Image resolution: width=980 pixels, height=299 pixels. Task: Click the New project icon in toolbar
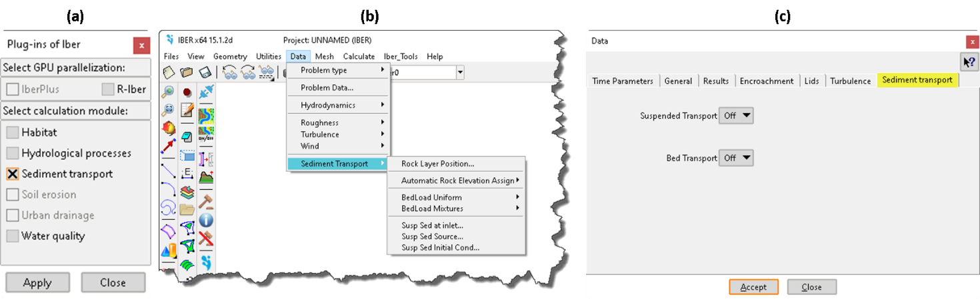point(169,72)
